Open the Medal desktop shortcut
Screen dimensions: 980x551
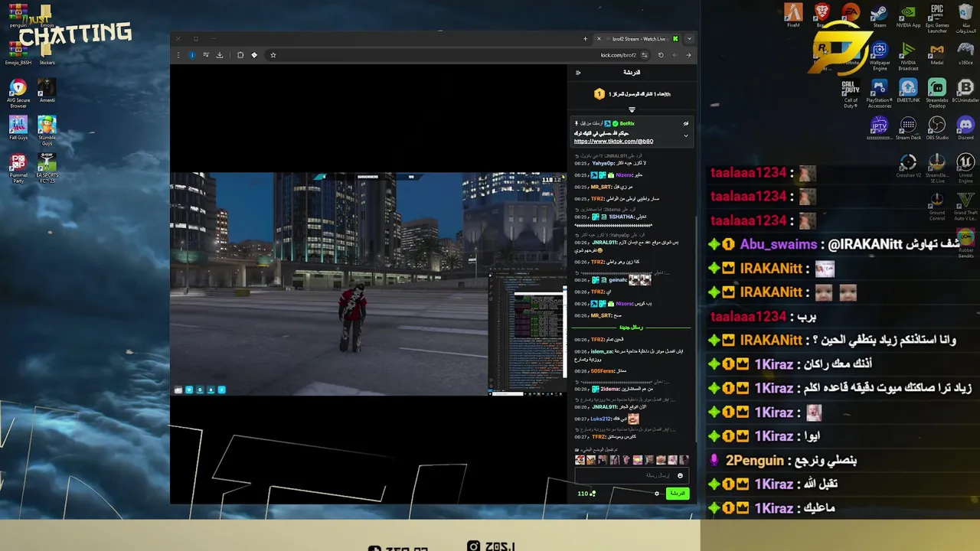[937, 54]
